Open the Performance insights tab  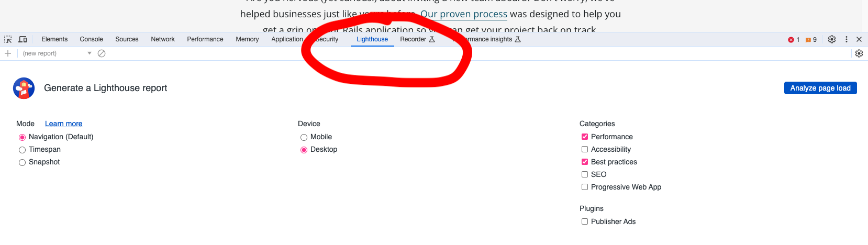487,39
